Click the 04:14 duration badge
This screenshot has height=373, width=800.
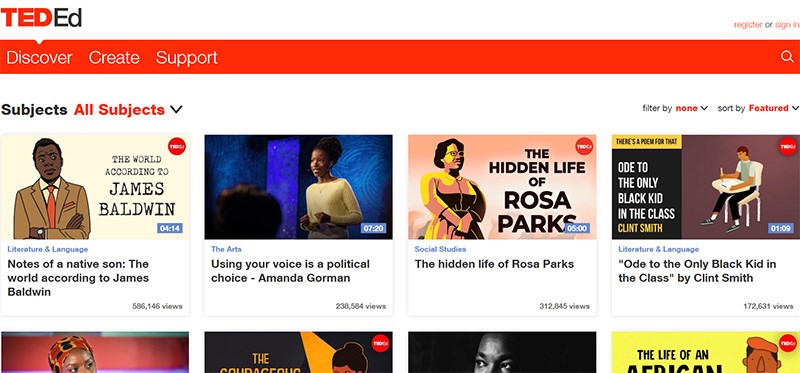(x=170, y=228)
